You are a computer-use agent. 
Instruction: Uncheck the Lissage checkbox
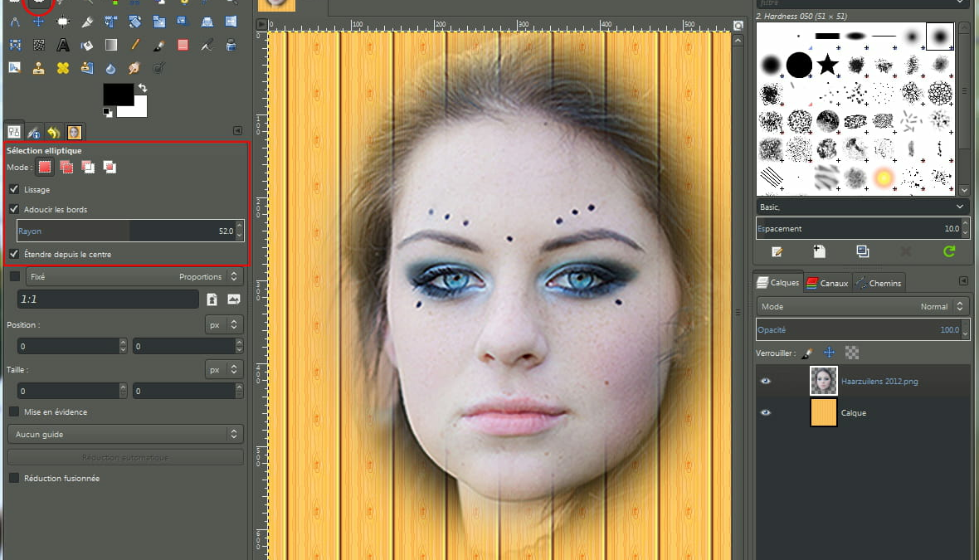pos(14,189)
